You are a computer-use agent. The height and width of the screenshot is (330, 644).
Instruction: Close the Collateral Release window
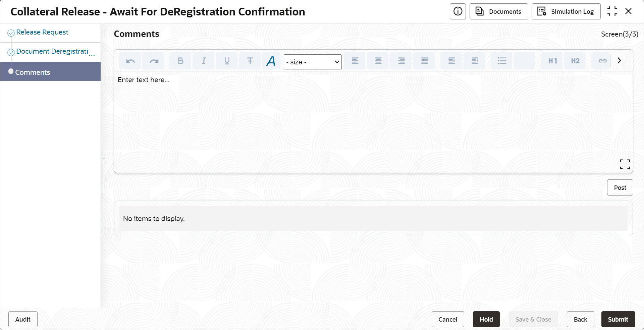(x=629, y=11)
